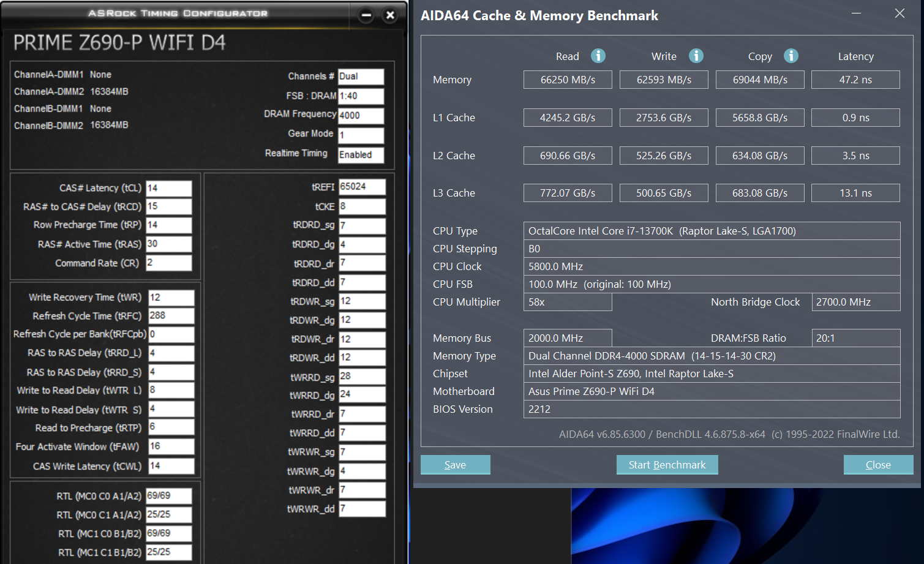This screenshot has height=564, width=924.
Task: Select the tRDWR_dr value field
Action: coord(362,339)
